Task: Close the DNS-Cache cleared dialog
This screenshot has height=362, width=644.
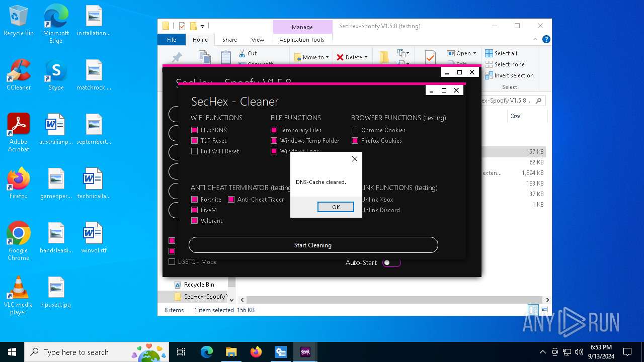Action: (x=355, y=159)
